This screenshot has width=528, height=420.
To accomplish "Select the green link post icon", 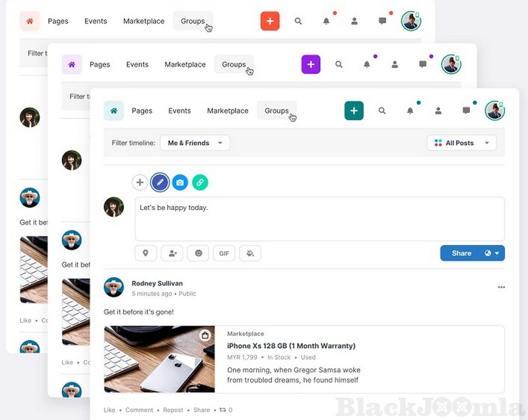I will [200, 182].
